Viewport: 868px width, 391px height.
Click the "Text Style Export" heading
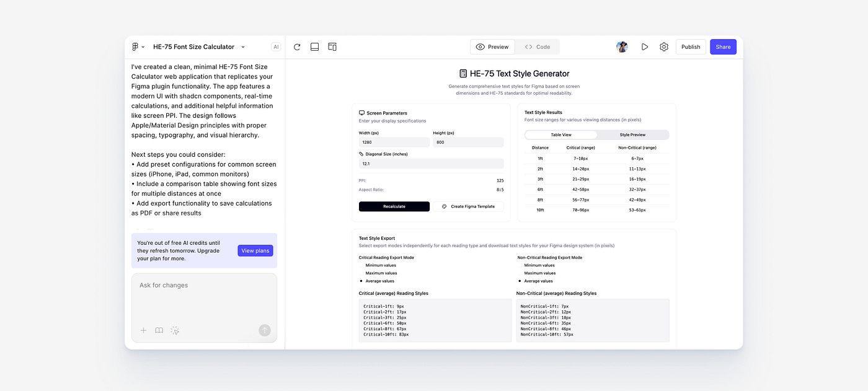377,238
